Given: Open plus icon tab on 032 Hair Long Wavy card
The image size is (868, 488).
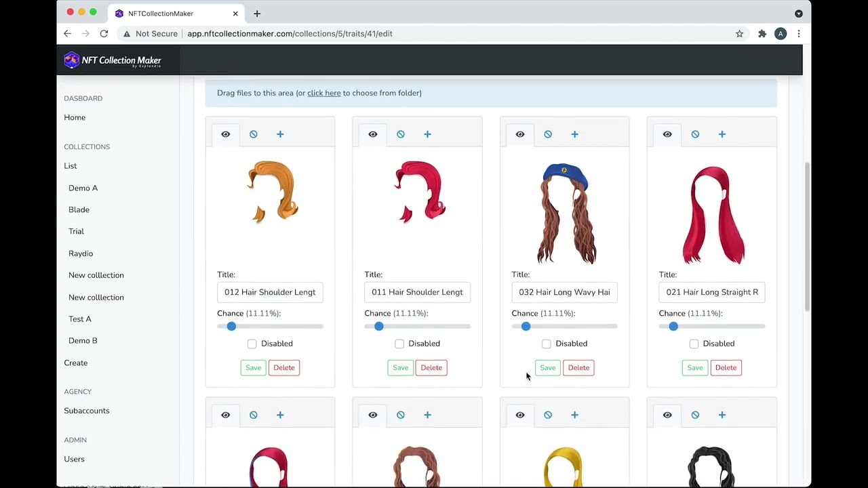Looking at the screenshot, I should 574,134.
